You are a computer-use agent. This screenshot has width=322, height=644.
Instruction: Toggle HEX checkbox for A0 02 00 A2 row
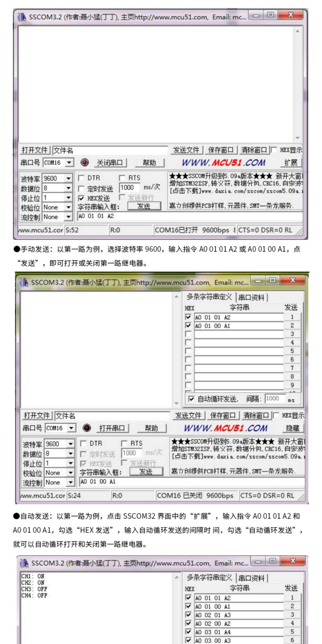(188, 623)
